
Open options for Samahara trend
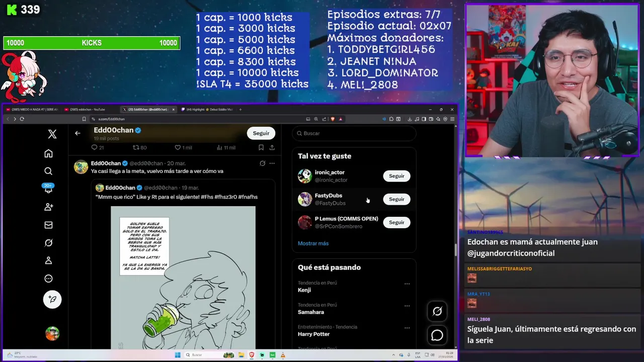(x=407, y=306)
